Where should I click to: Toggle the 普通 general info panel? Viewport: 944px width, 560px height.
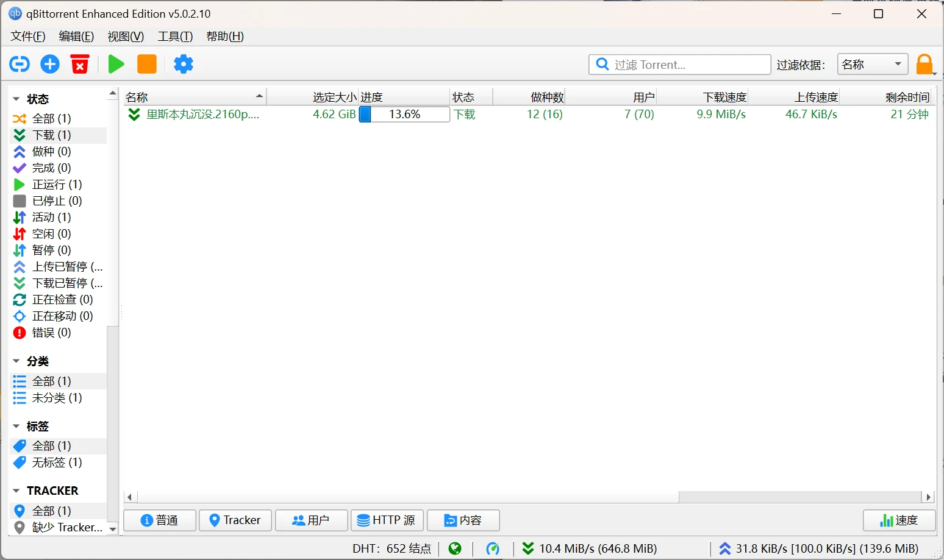pyautogui.click(x=160, y=520)
